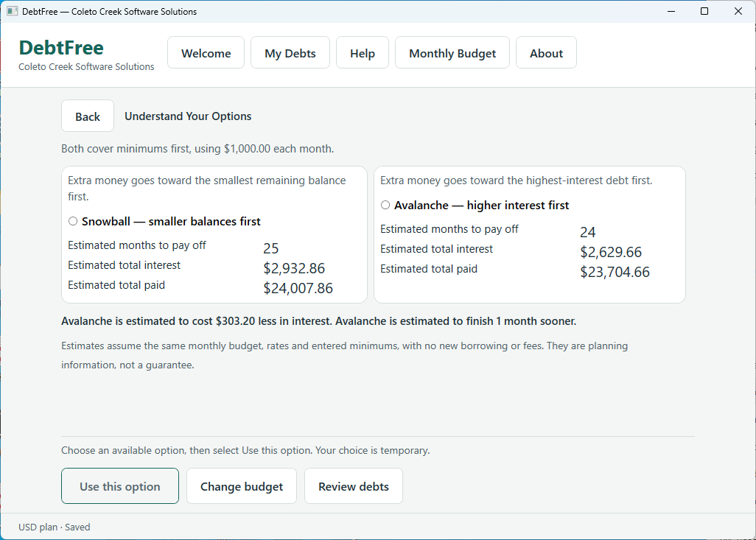Click Snowball months to pay off value 25

[x=271, y=248]
